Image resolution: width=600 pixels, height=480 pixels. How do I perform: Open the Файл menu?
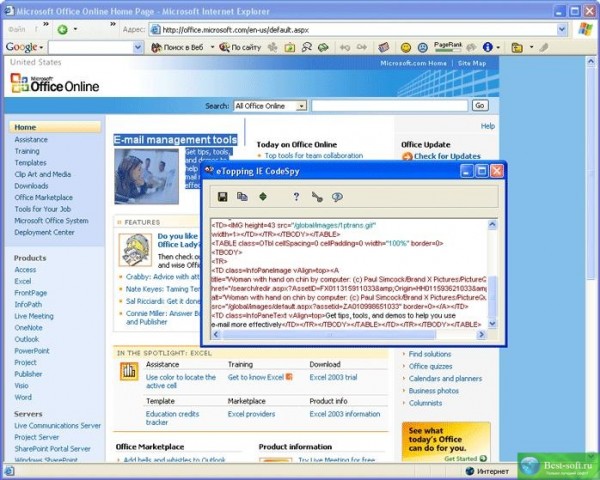coord(17,29)
